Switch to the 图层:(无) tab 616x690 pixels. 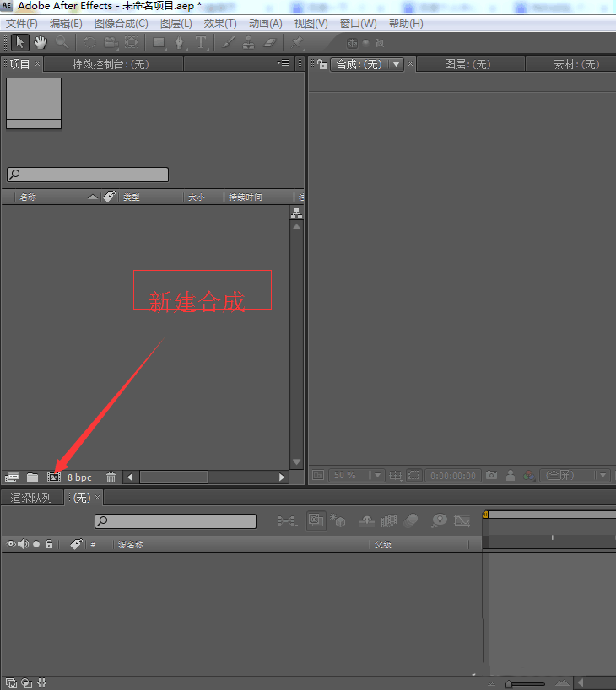[x=467, y=64]
